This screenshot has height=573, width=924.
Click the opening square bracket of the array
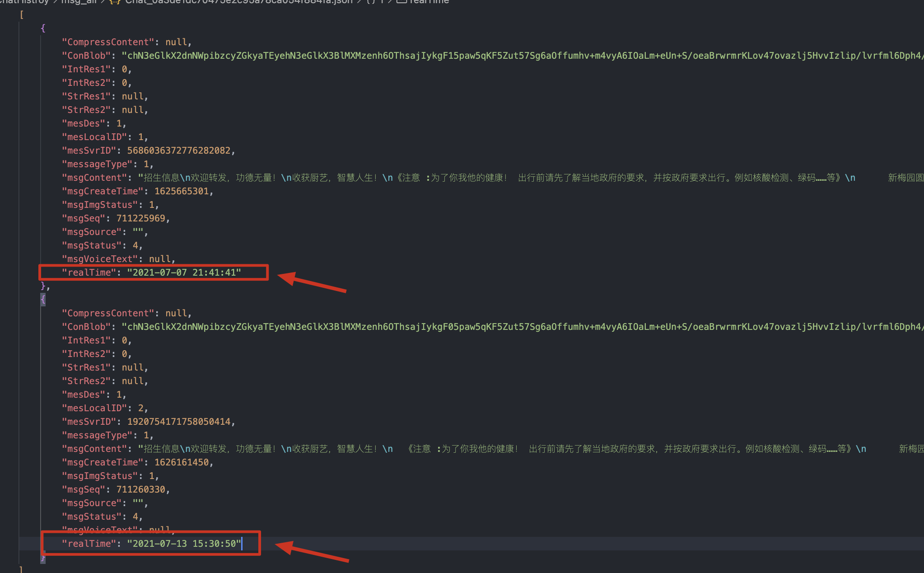point(21,15)
